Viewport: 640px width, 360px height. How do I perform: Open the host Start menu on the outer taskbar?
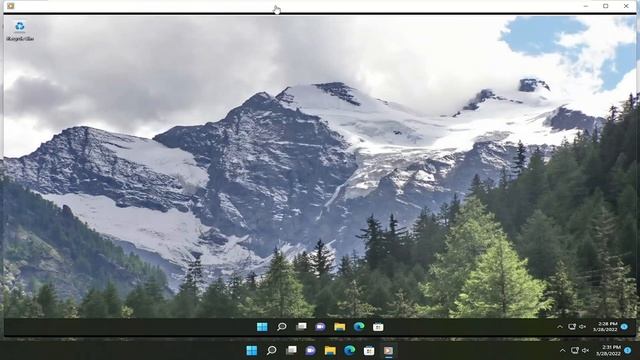tap(252, 351)
